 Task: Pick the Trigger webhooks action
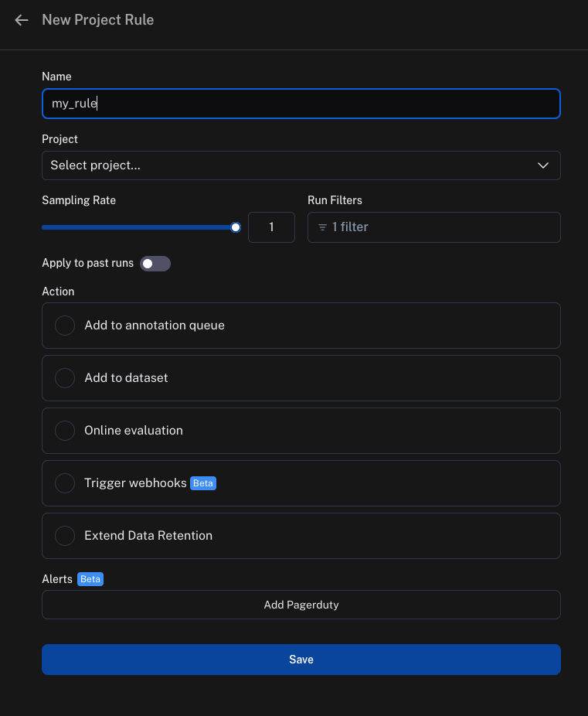65,483
